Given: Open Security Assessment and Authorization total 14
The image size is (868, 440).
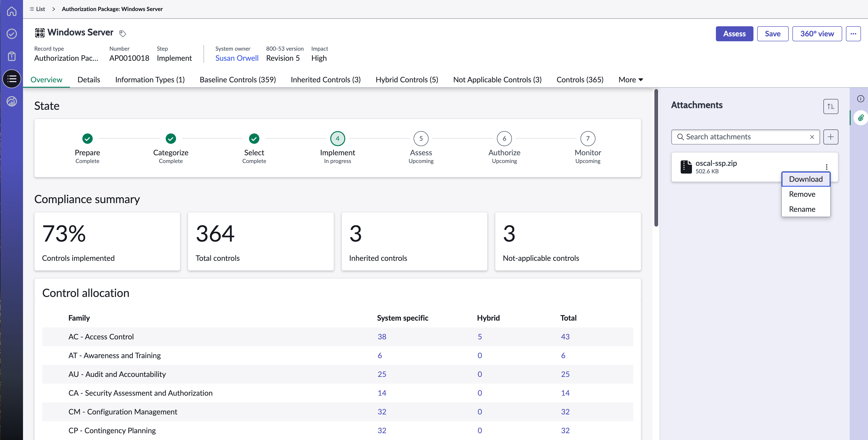Looking at the screenshot, I should (565, 393).
